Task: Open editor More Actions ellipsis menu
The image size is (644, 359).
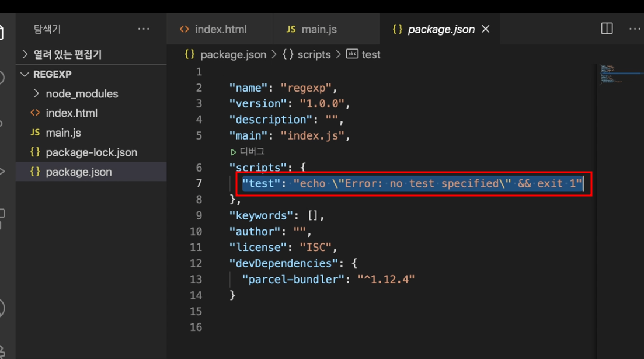Action: (635, 29)
